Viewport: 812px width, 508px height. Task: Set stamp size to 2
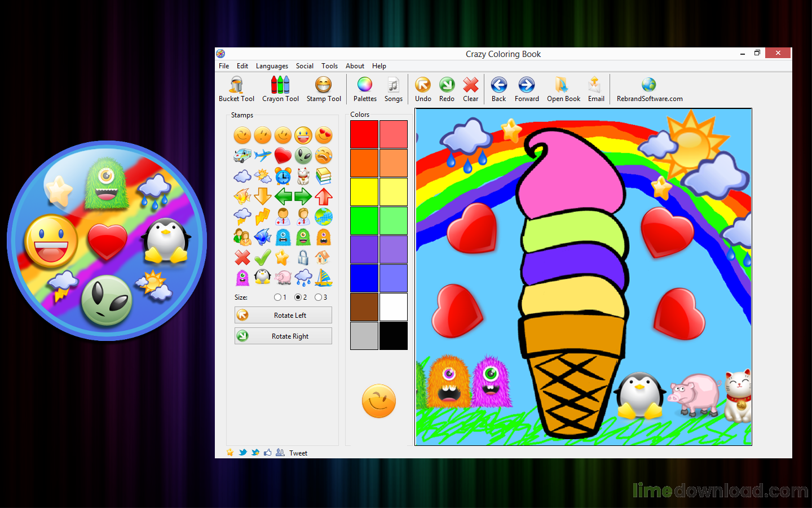pyautogui.click(x=298, y=297)
